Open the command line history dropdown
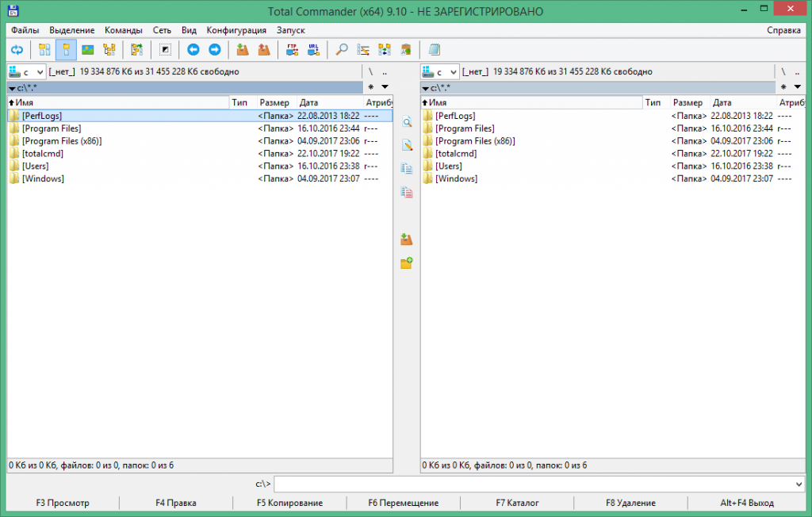The image size is (812, 517). 798,484
